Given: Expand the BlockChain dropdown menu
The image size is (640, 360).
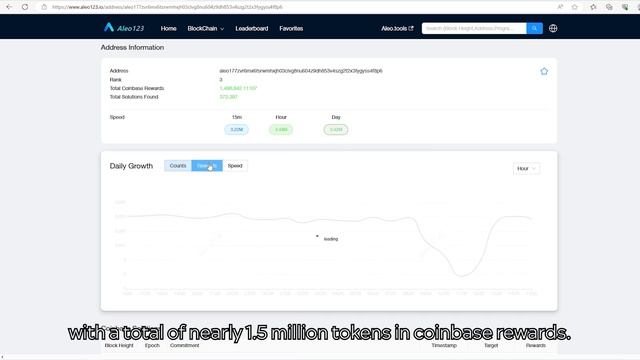Looking at the screenshot, I should pos(205,29).
